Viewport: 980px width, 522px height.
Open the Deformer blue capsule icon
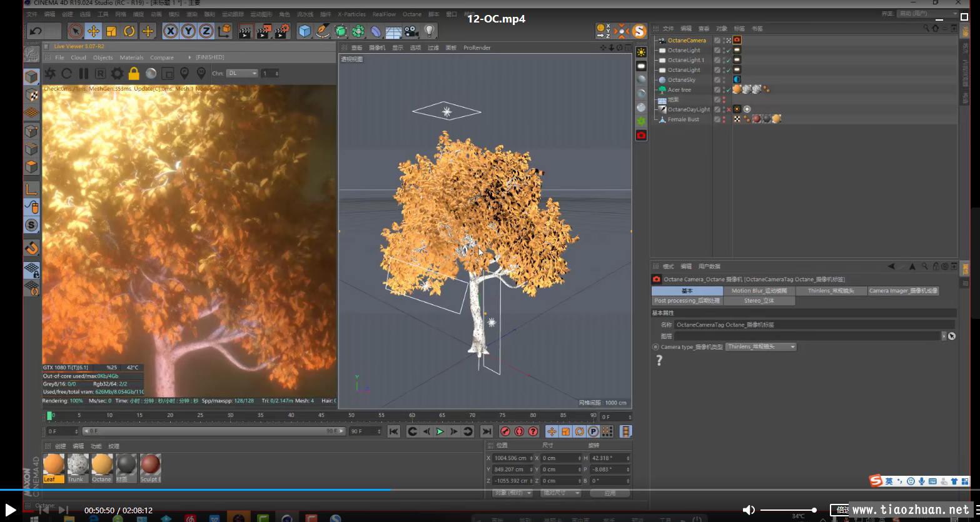[376, 31]
